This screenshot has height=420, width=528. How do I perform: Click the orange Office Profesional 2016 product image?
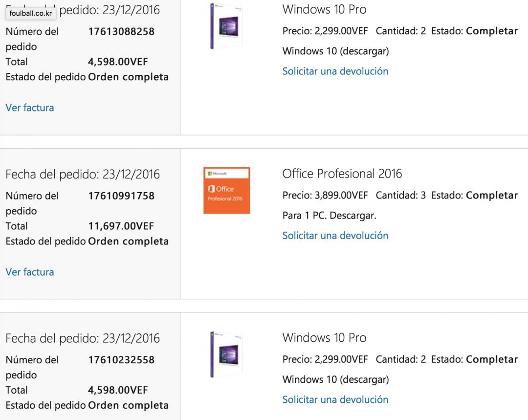click(226, 190)
